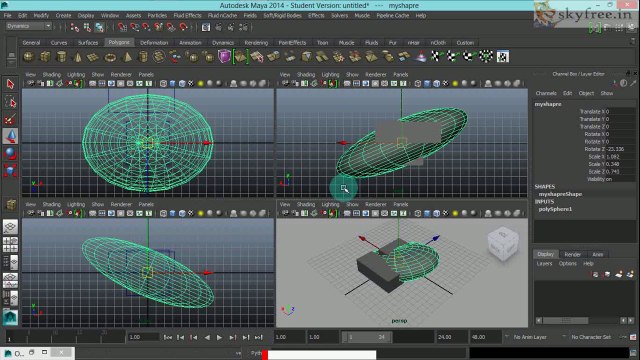The width and height of the screenshot is (640, 360).
Task: Activate the Paint Selection tool
Action: 10,119
